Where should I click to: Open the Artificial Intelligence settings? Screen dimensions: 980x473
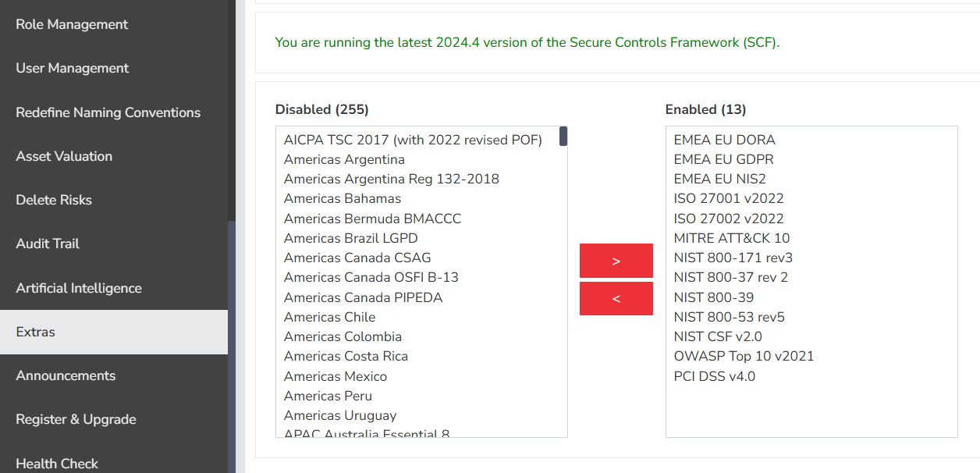point(79,287)
